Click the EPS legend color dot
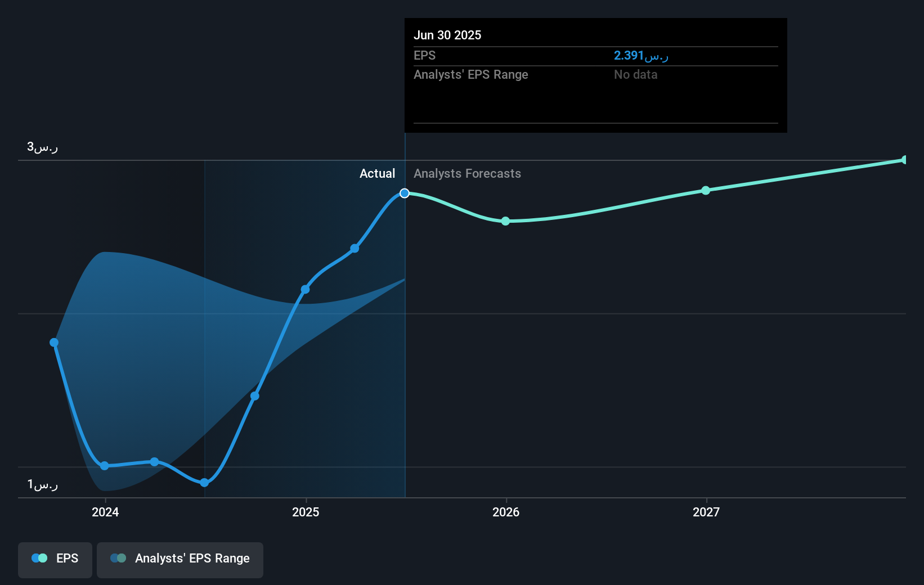This screenshot has height=585, width=924. tap(39, 558)
